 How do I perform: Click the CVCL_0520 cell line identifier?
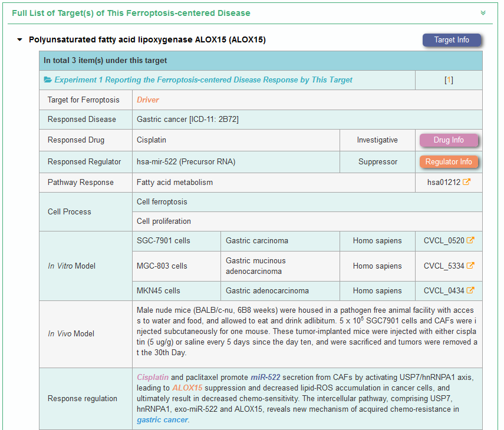[444, 240]
